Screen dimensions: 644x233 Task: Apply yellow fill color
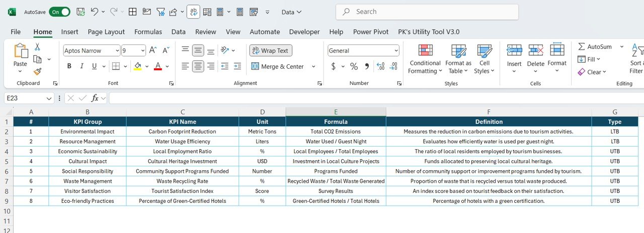[138, 66]
